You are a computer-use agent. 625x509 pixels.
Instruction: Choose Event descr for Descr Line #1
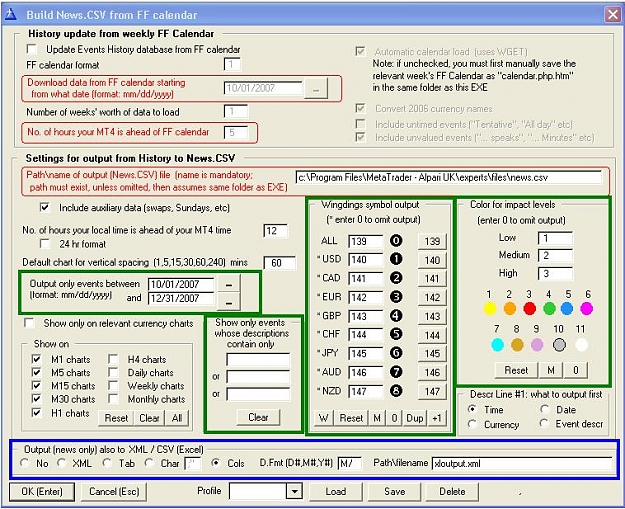[x=544, y=424]
